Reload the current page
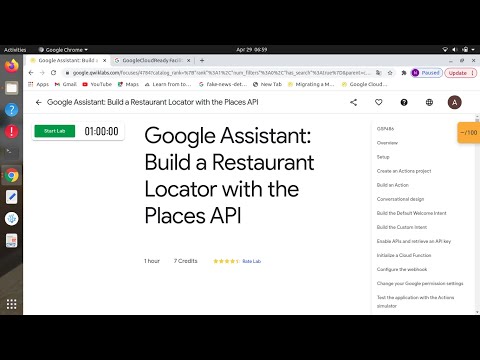480x360 pixels. click(53, 73)
